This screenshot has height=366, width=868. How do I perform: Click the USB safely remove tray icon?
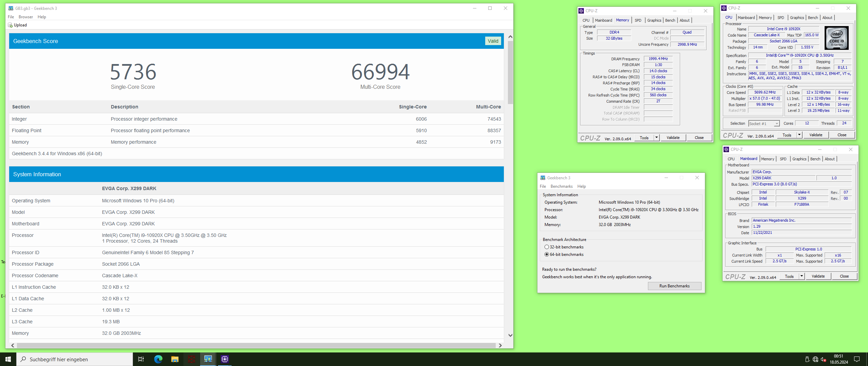[x=807, y=359]
